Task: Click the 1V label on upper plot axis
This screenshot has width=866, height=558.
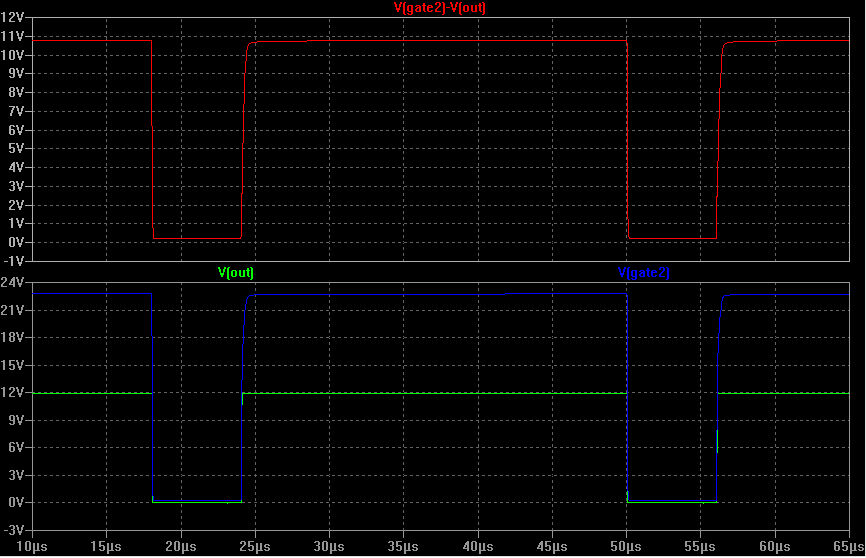Action: [16, 224]
